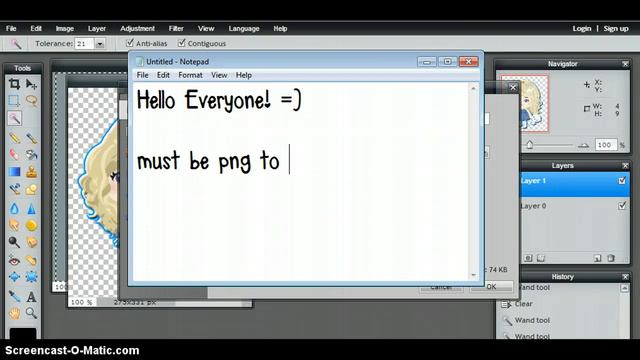The image size is (640, 360).
Task: Click the Navigator zoom percentage field
Action: (x=605, y=145)
